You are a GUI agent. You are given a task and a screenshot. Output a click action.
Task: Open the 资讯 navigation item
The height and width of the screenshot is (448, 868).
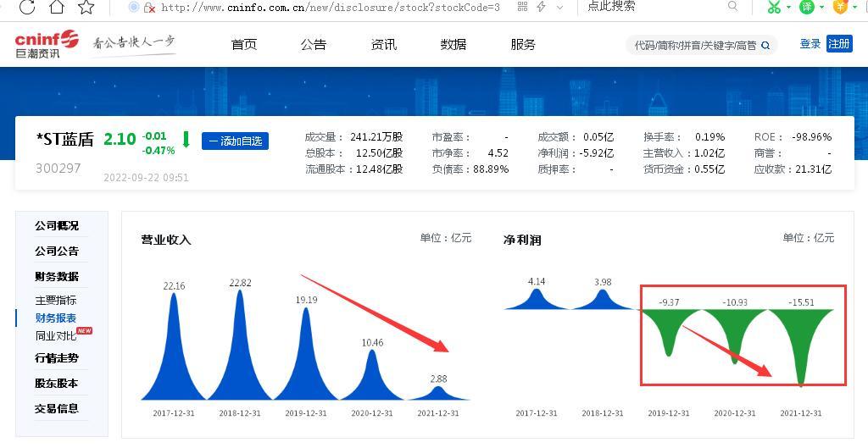click(x=384, y=45)
